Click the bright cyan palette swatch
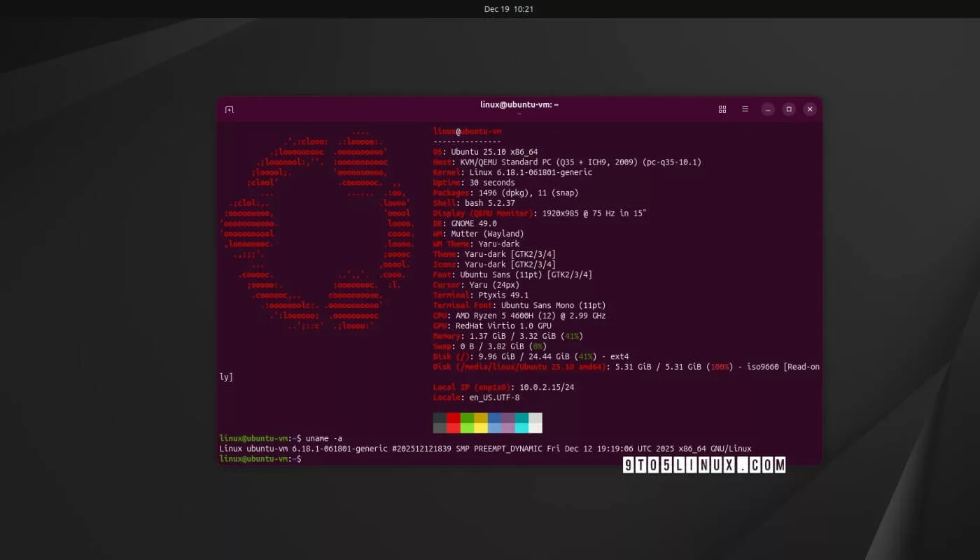This screenshot has width=980, height=560. (521, 428)
